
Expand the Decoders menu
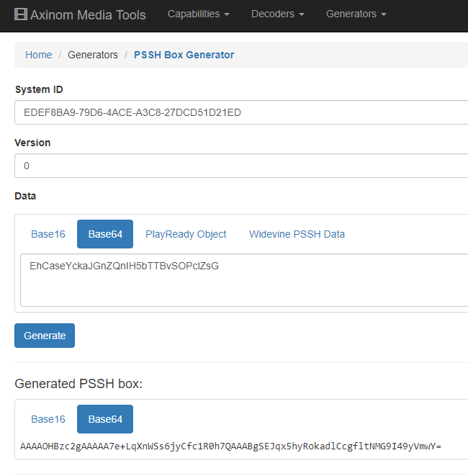(x=277, y=14)
